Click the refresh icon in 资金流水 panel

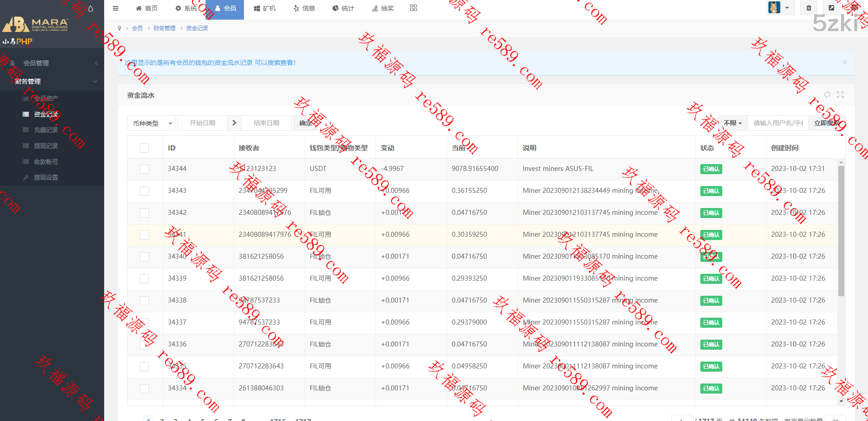click(x=827, y=95)
